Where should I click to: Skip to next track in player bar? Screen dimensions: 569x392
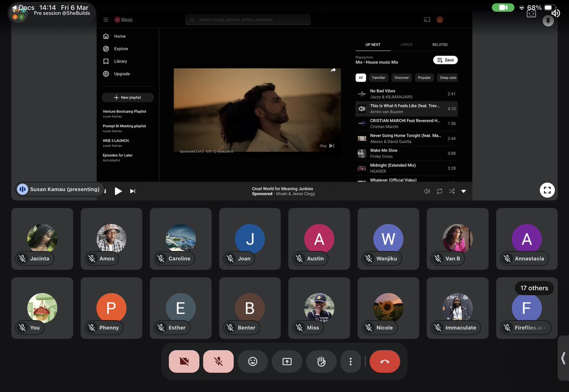pos(133,191)
